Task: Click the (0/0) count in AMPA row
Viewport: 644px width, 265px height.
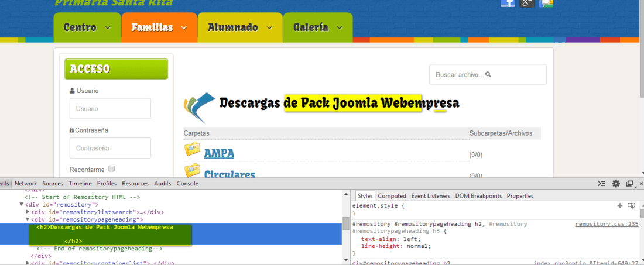Action: (475, 154)
